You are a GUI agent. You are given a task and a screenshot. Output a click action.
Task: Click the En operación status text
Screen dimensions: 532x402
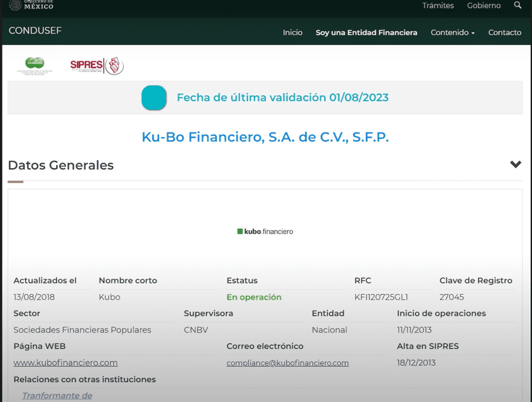click(x=253, y=297)
